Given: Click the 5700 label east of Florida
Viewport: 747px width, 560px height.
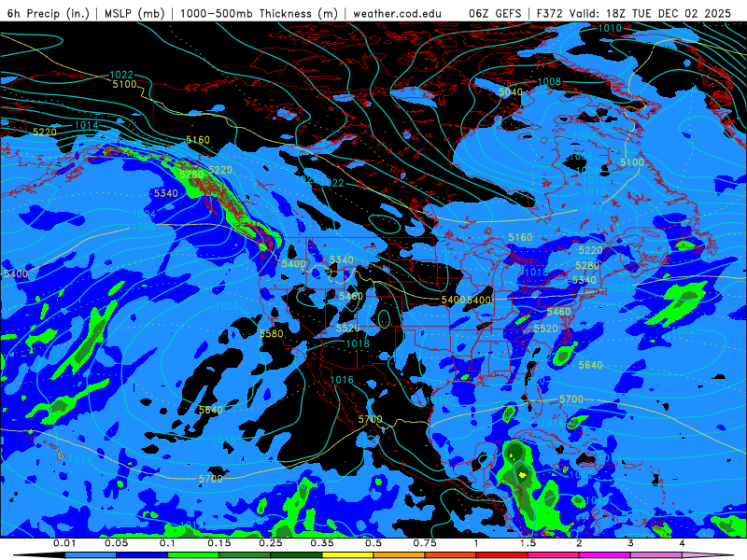Looking at the screenshot, I should [571, 399].
